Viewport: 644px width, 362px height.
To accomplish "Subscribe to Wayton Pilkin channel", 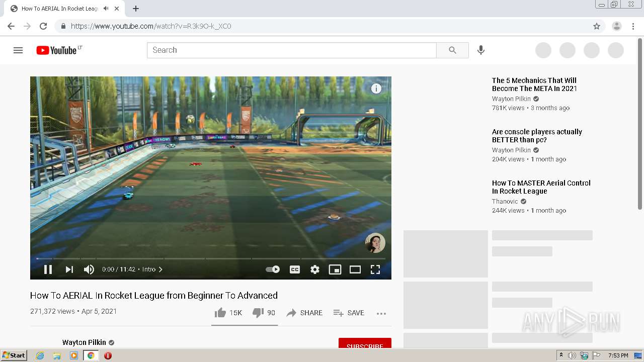I will point(365,343).
